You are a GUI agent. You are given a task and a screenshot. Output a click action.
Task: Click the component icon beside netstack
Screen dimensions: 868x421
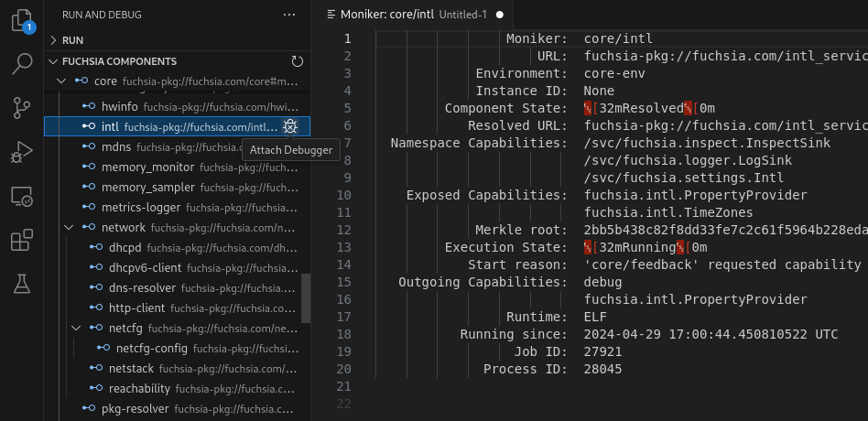96,369
